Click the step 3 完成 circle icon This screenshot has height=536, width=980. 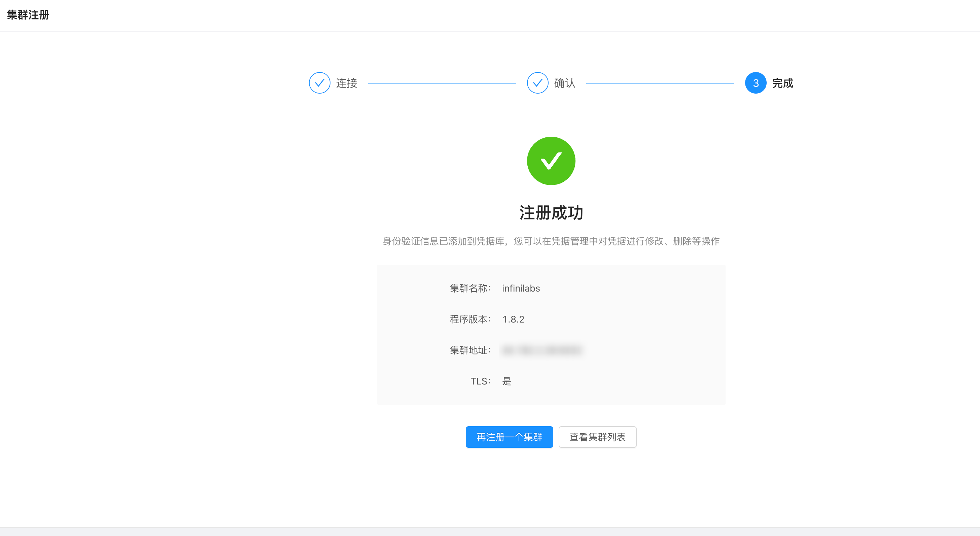755,82
